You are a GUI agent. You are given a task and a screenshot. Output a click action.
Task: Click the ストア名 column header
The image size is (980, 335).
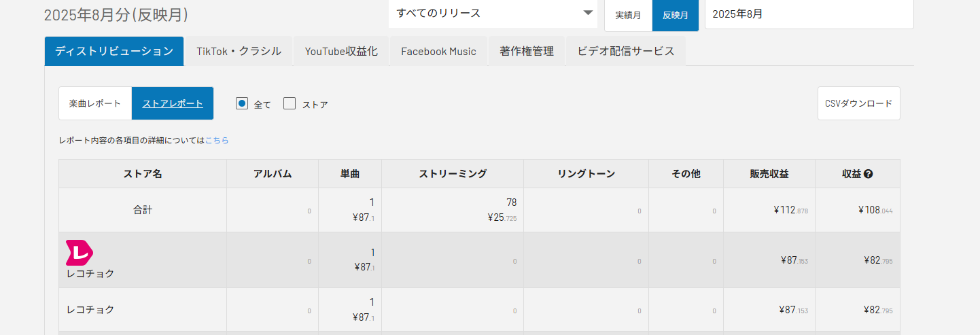pos(143,174)
